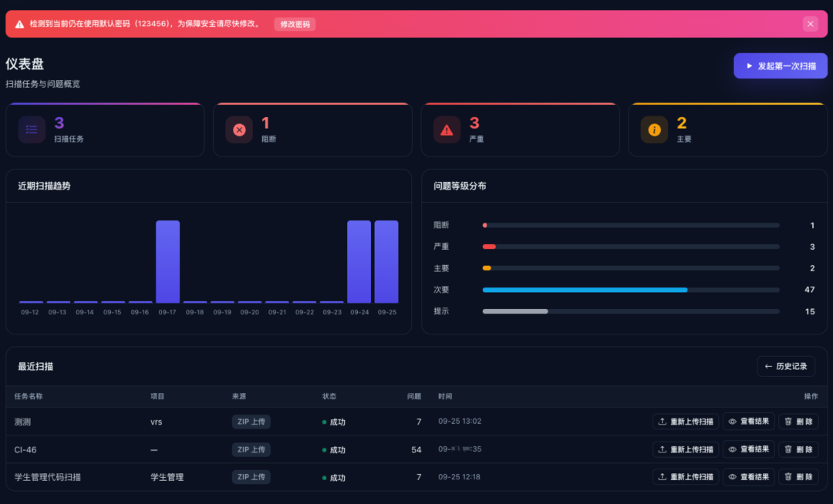This screenshot has width=833, height=504.
Task: Dismiss the default password alert banner
Action: click(x=810, y=24)
